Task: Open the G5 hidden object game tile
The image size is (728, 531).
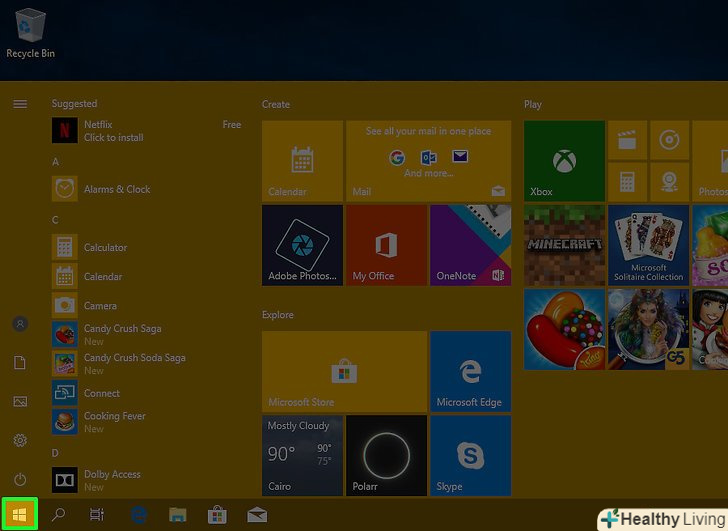Action: click(x=649, y=330)
